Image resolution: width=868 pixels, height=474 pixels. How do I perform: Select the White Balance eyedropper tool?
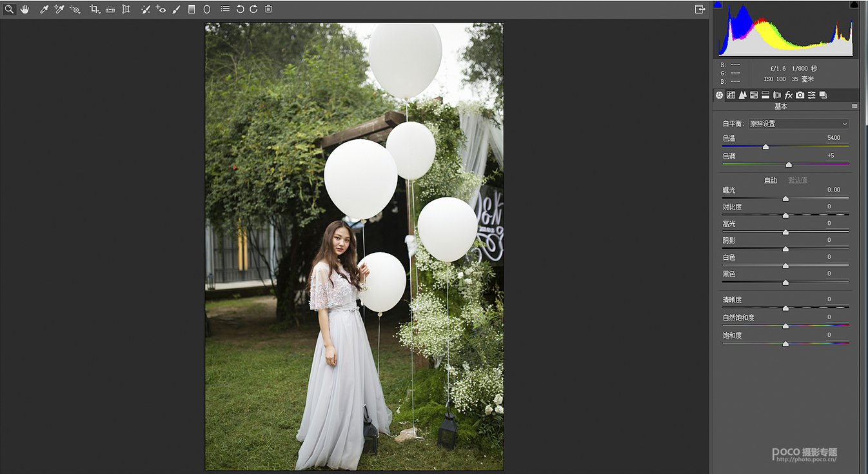point(44,9)
